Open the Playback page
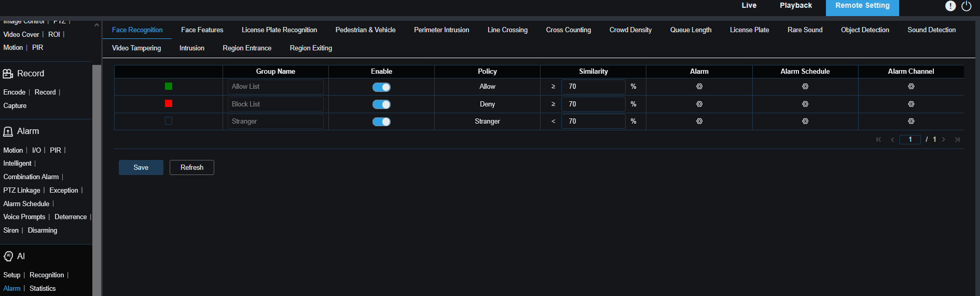The width and height of the screenshot is (980, 296). tap(796, 6)
